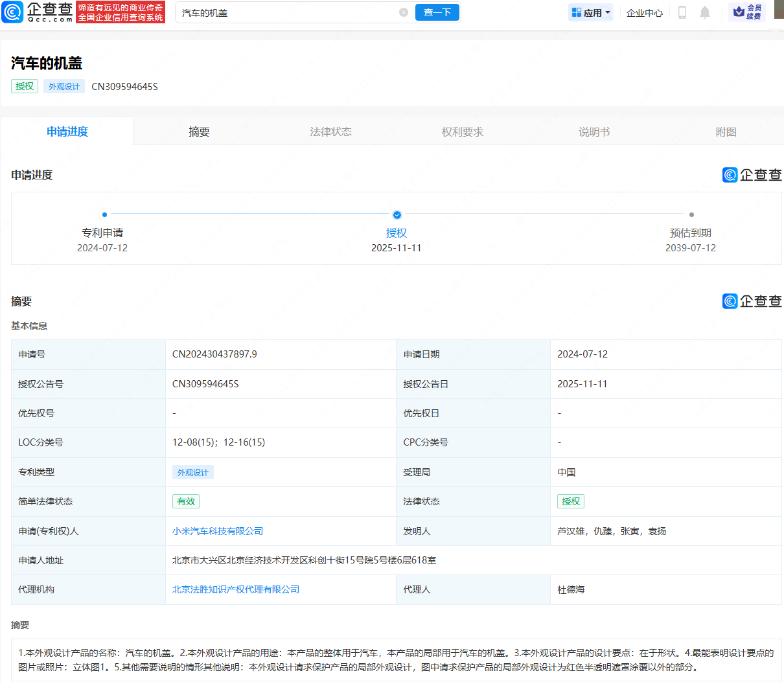Click the 有效 status tag in 简单法律状态 row
This screenshot has height=682, width=784.
185,501
